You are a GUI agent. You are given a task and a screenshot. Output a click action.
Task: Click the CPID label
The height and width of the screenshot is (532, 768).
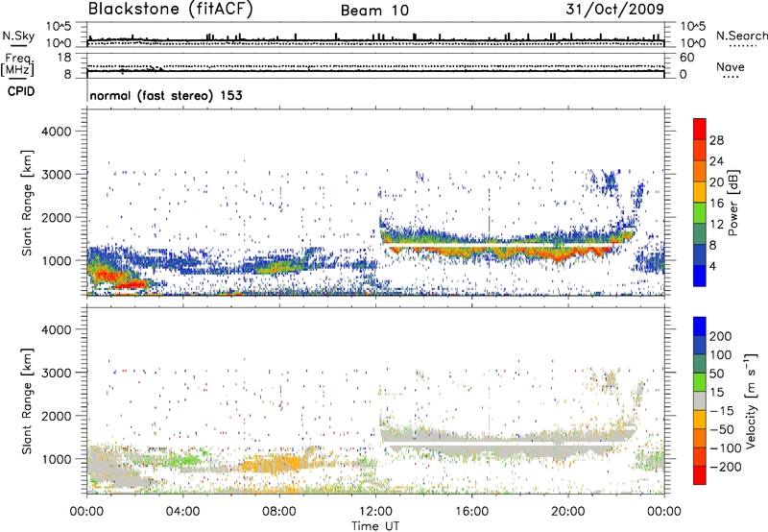21,91
